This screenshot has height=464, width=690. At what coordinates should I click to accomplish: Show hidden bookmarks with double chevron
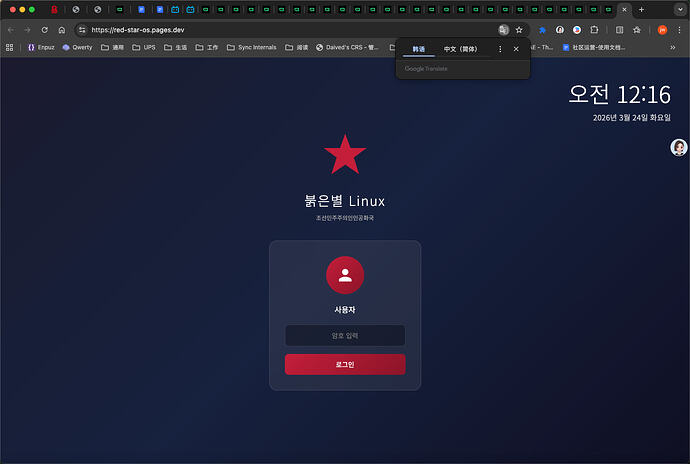pos(673,48)
